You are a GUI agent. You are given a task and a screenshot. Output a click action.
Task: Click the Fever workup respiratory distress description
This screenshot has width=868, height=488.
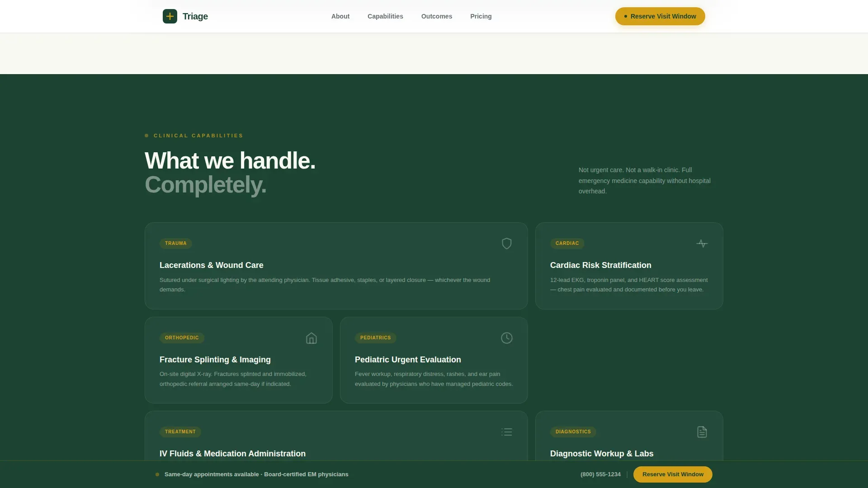click(434, 379)
